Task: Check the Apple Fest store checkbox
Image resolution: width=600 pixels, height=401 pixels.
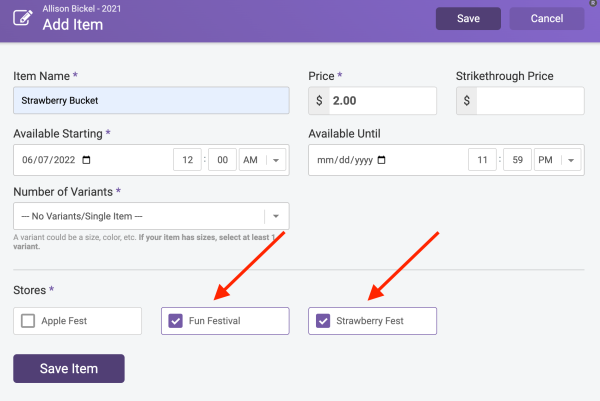Action: tap(28, 321)
